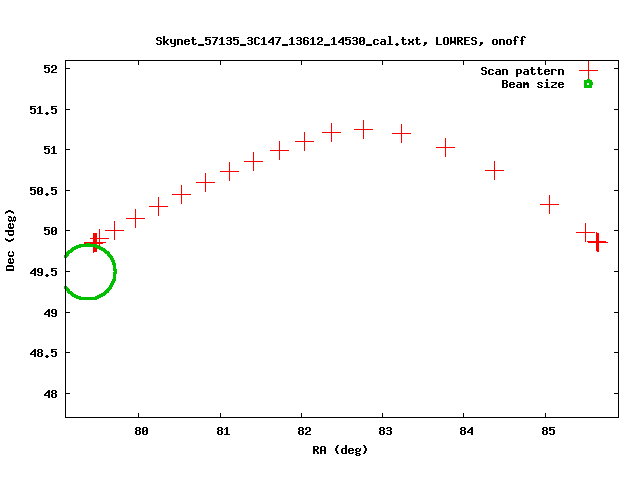Click the scan marker near RA 81.4, Dec 50.85

coord(253,161)
